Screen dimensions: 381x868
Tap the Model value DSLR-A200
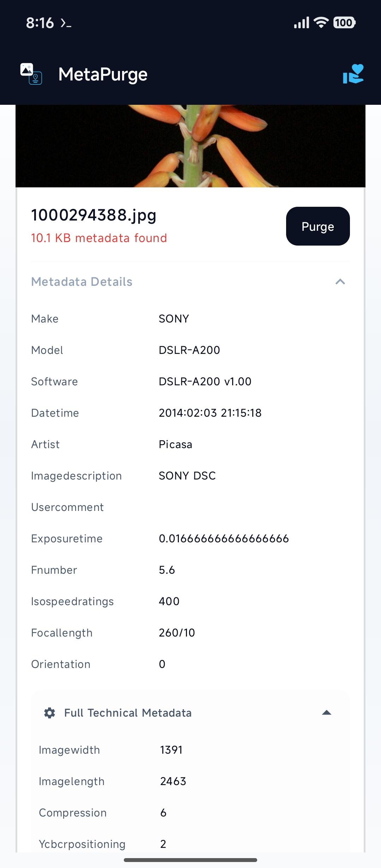[189, 350]
